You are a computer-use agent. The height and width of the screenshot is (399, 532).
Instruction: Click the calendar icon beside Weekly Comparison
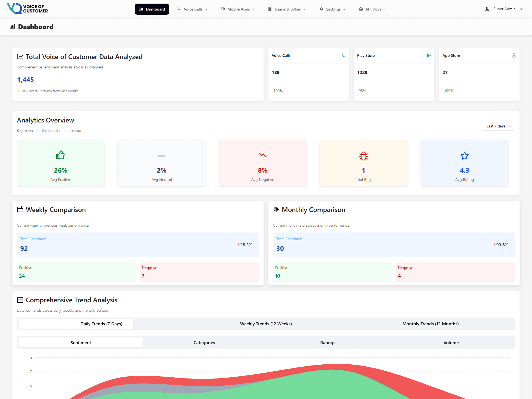[x=20, y=210]
